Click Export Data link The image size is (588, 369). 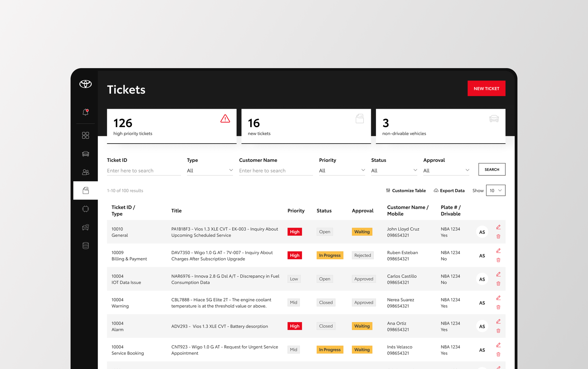pyautogui.click(x=449, y=191)
